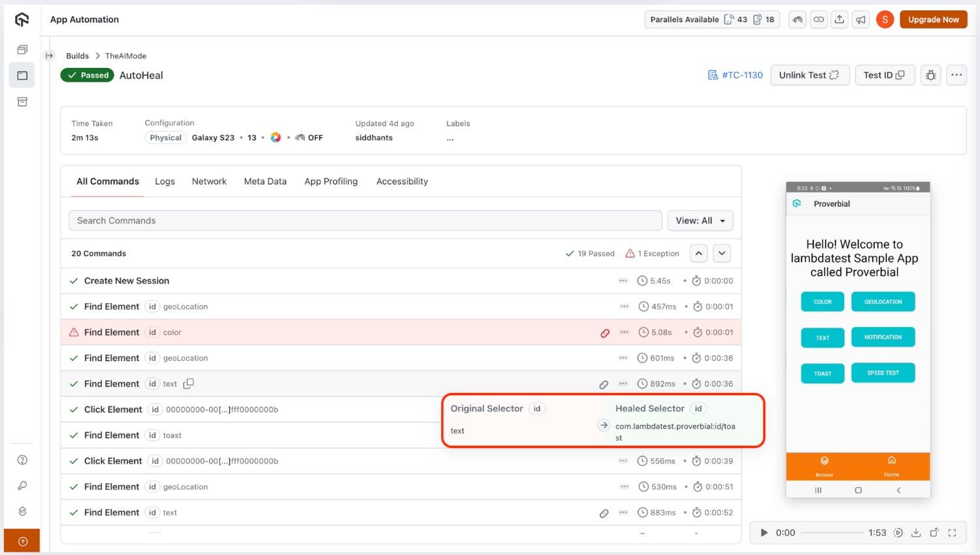
Task: Open the View: All dropdown
Action: (700, 221)
